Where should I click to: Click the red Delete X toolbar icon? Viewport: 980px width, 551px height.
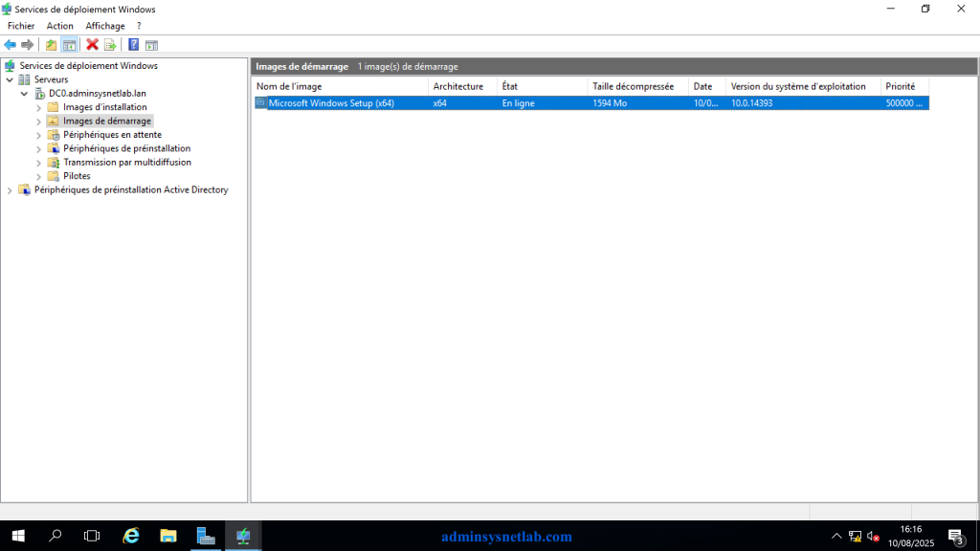[93, 45]
